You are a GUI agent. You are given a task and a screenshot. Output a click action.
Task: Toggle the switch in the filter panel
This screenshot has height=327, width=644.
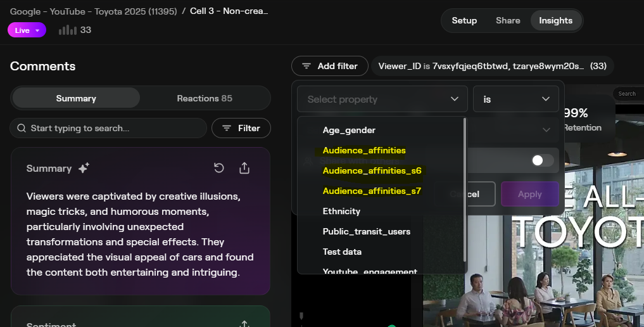coord(542,160)
